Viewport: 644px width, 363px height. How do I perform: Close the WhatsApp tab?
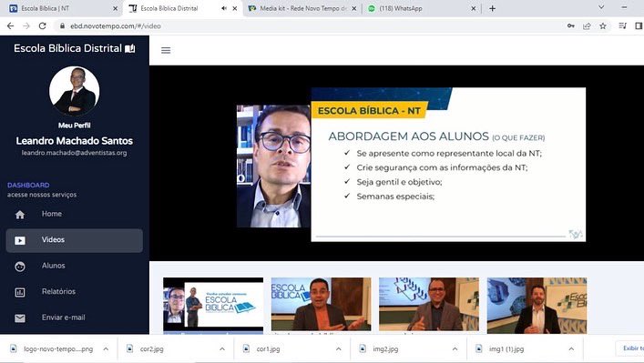click(473, 8)
